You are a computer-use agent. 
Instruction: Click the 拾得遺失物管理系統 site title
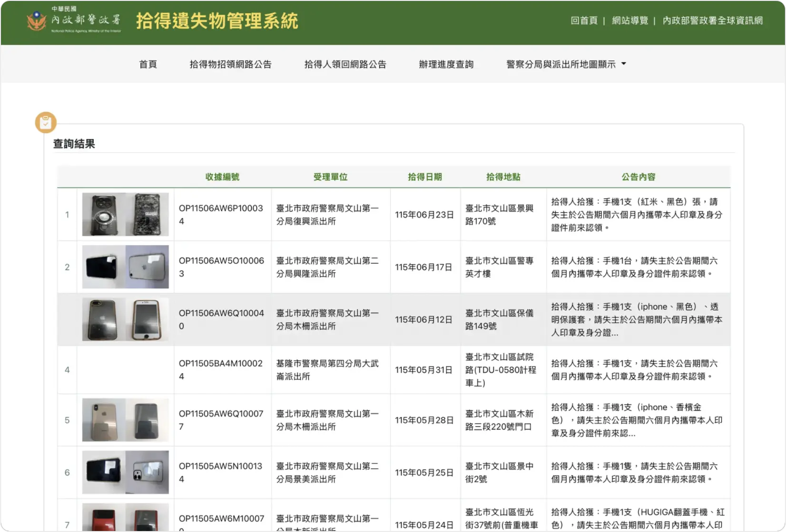click(217, 21)
